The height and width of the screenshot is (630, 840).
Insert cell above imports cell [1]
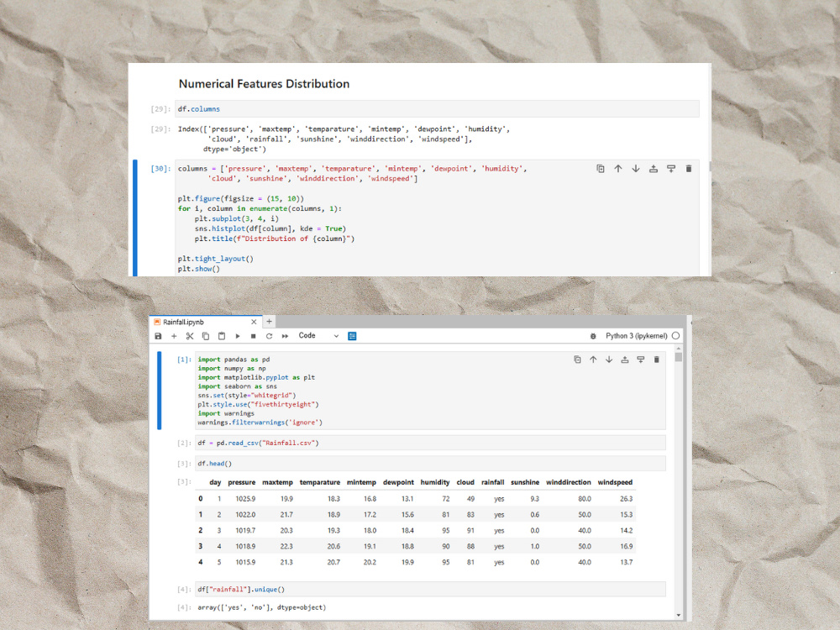click(625, 360)
